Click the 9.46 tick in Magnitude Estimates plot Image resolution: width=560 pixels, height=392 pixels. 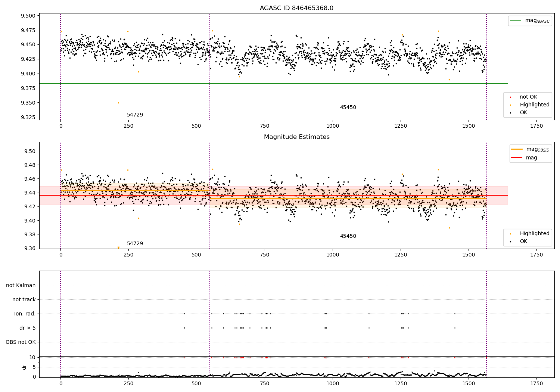30,179
